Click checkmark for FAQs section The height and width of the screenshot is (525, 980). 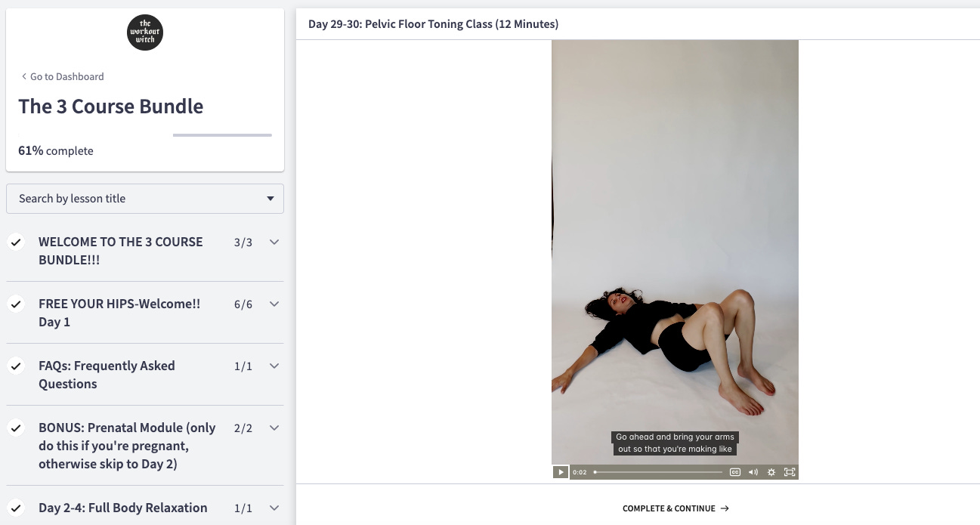(x=16, y=366)
